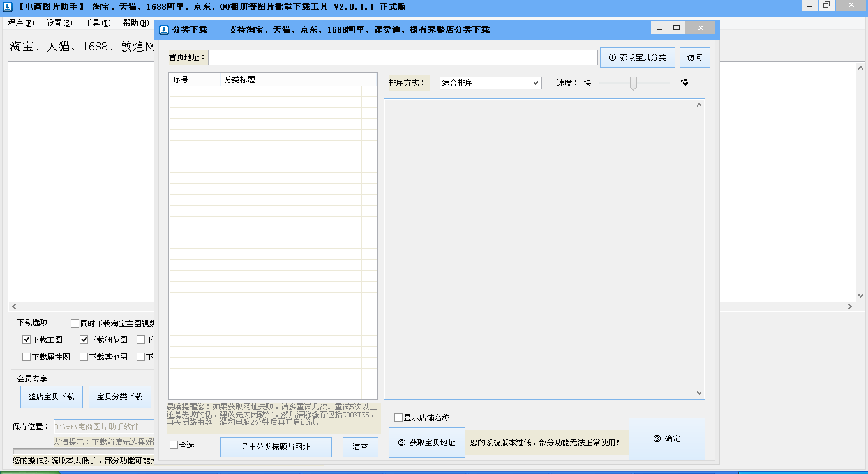Click the ③ 确定 button
This screenshot has width=868, height=474.
[x=667, y=439]
